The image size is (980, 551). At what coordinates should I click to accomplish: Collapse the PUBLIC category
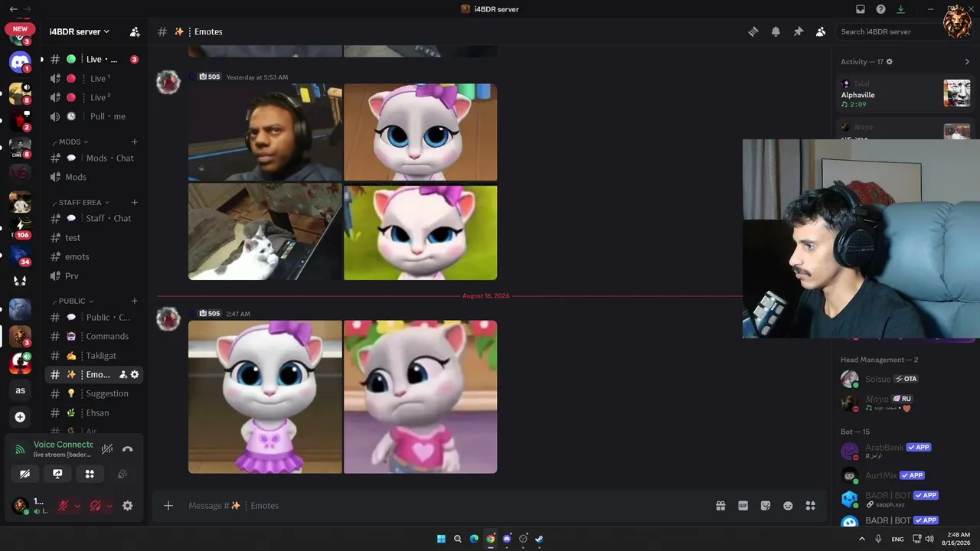click(x=73, y=301)
